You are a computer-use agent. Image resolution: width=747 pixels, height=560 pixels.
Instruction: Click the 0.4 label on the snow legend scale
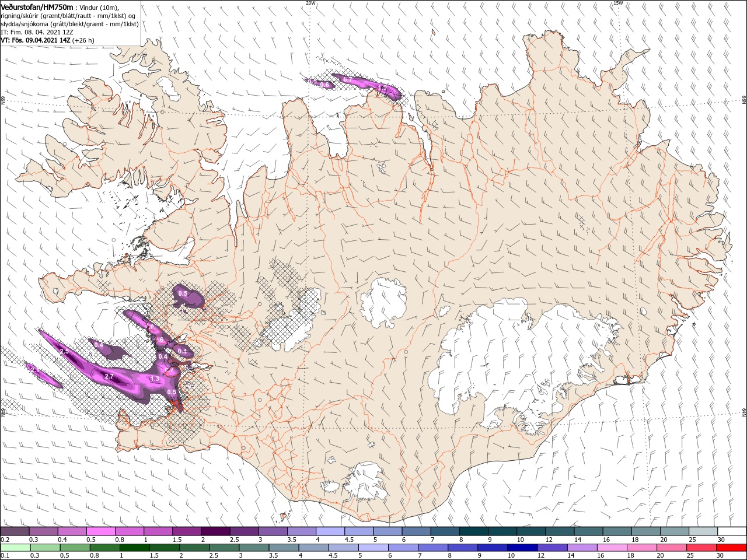click(x=62, y=540)
